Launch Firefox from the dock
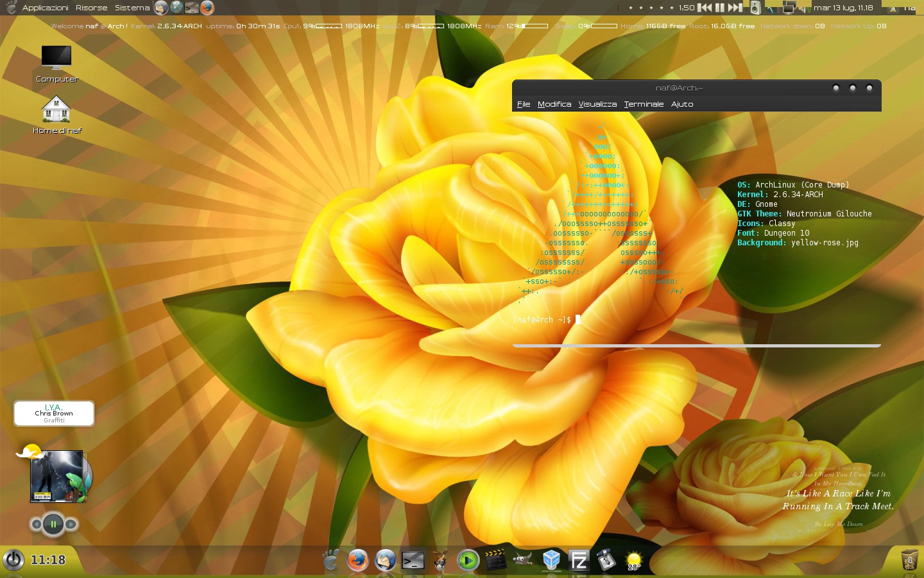This screenshot has height=578, width=924. (x=358, y=560)
